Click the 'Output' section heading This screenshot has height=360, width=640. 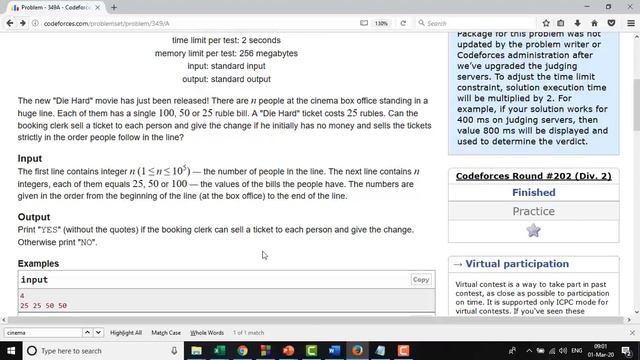(34, 217)
